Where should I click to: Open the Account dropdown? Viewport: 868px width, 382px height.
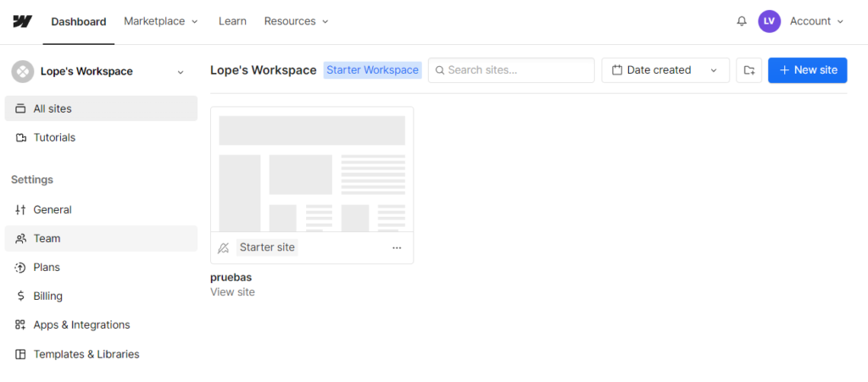click(x=816, y=21)
